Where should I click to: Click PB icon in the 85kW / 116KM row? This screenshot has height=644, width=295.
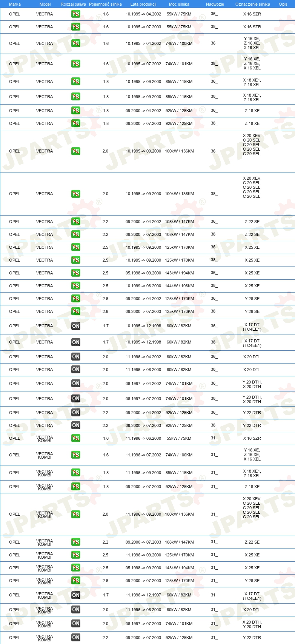click(76, 97)
